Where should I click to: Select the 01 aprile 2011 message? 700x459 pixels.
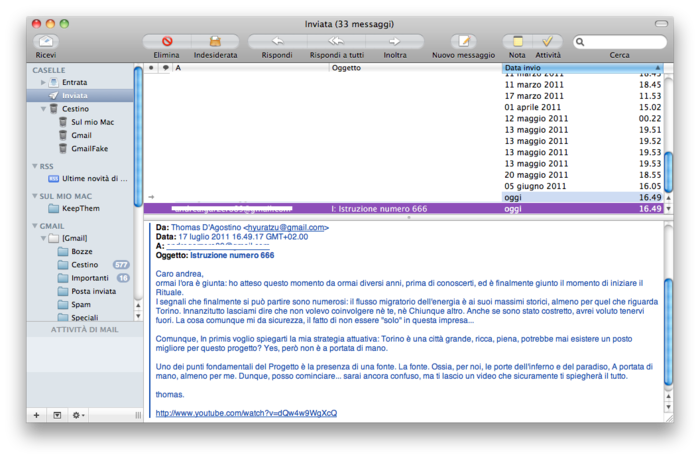click(x=404, y=107)
